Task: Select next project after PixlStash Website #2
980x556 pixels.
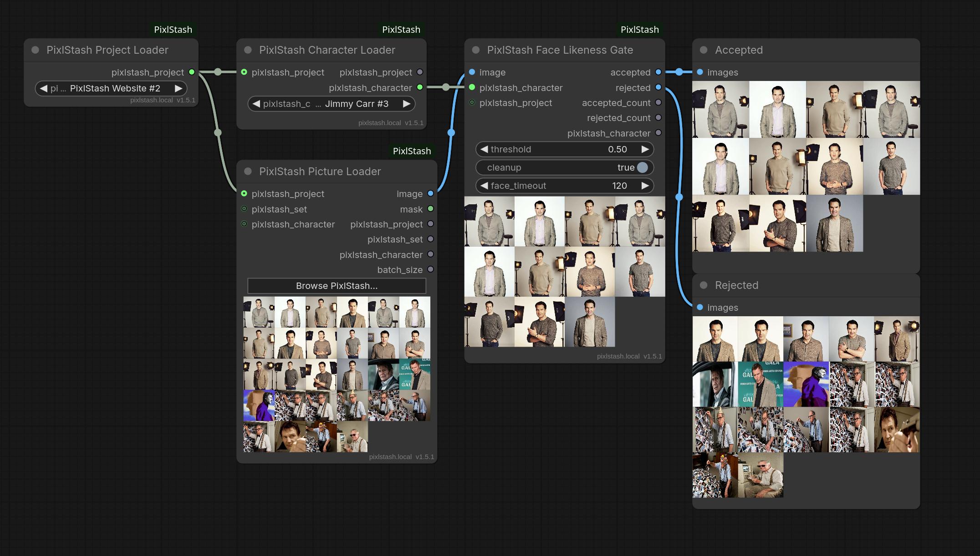Action: point(179,88)
